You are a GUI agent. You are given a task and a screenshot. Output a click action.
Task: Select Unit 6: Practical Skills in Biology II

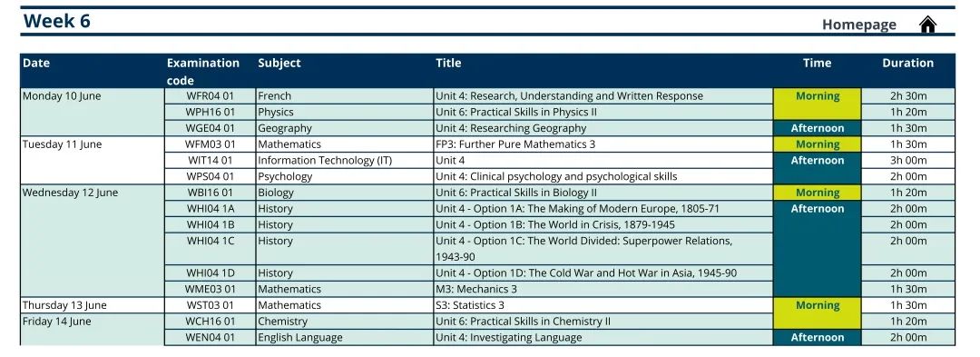click(x=515, y=193)
